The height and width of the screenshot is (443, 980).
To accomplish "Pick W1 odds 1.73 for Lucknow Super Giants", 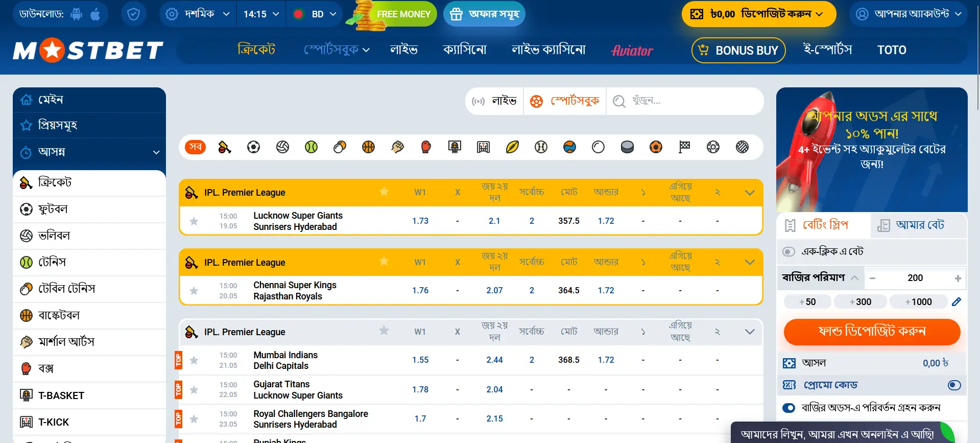I will pyautogui.click(x=420, y=221).
